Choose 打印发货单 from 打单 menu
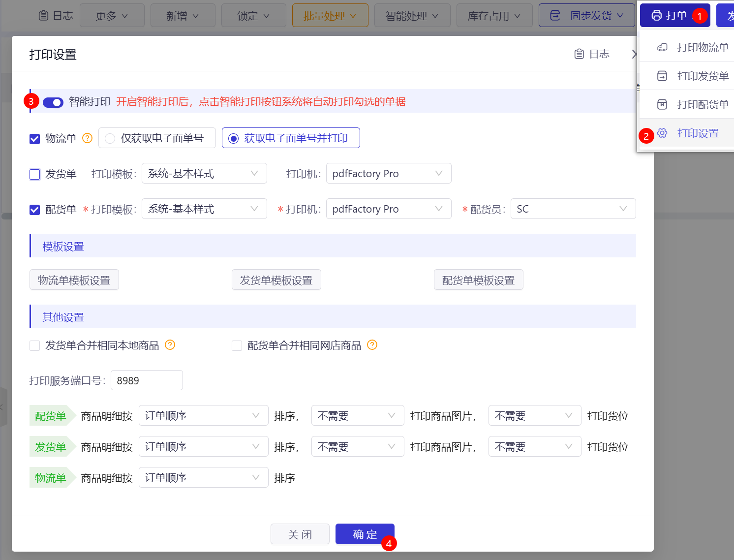Viewport: 734px width, 560px height. click(686, 76)
